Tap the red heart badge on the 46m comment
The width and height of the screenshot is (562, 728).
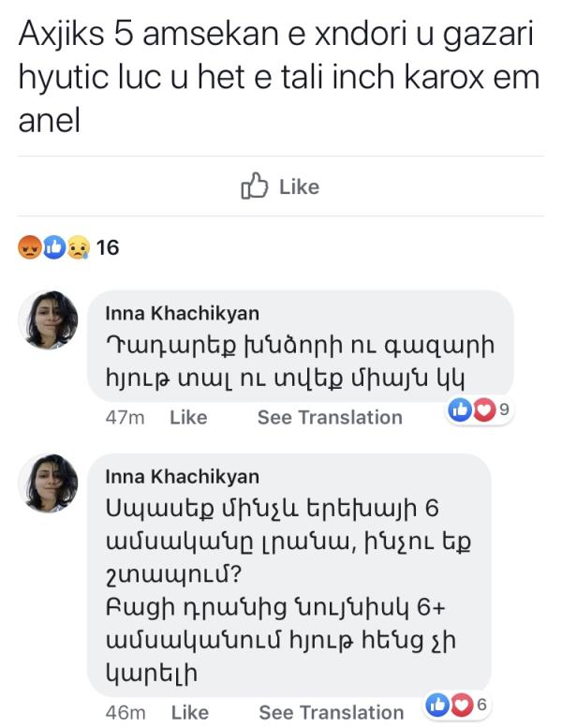(x=461, y=704)
